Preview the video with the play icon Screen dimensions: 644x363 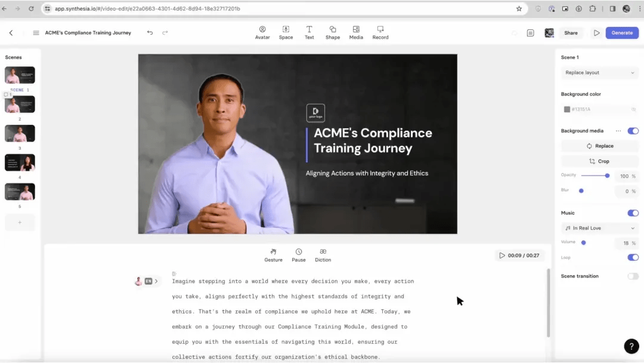(x=596, y=32)
